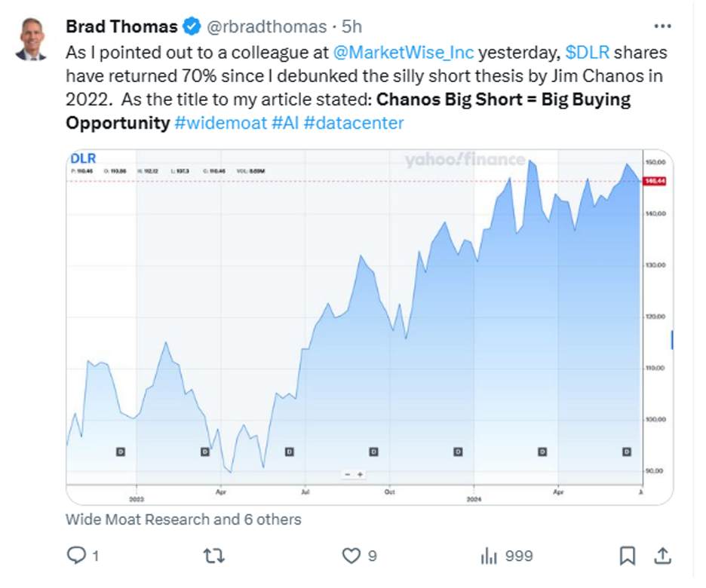Image resolution: width=706 pixels, height=588 pixels.
Task: Bookmark this post
Action: coord(628,556)
